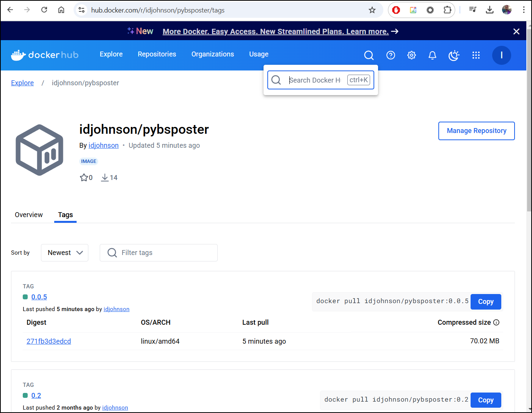Click the Docker Hub logo
Screen dimensions: 532x413
coord(45,55)
